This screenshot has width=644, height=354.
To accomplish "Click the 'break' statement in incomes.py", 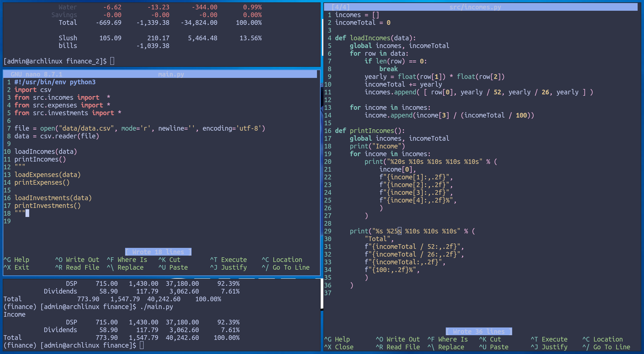I will click(x=388, y=69).
